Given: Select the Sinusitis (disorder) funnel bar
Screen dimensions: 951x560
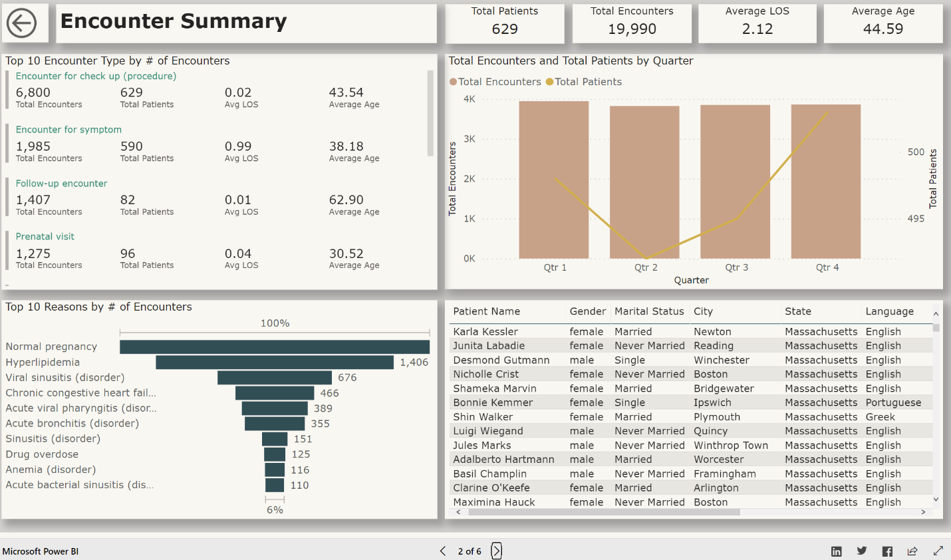Looking at the screenshot, I should 275,438.
